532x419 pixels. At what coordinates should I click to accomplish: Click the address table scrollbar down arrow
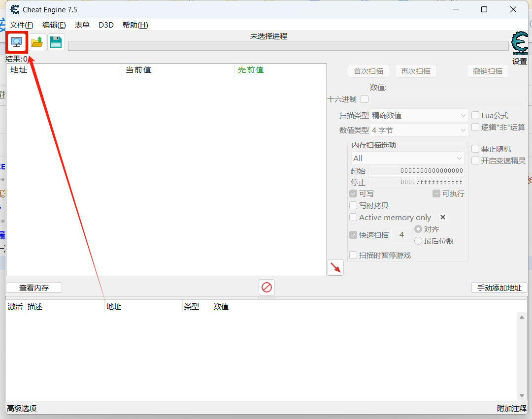[x=522, y=395]
